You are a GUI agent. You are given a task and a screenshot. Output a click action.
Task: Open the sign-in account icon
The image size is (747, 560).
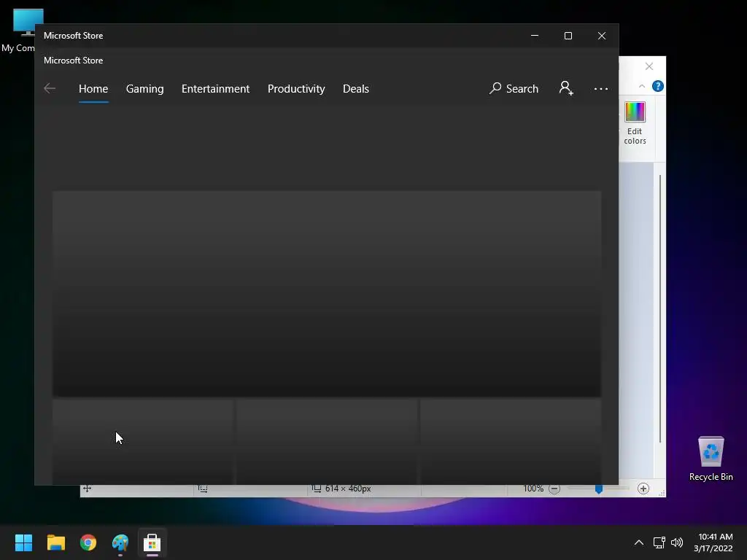click(566, 88)
